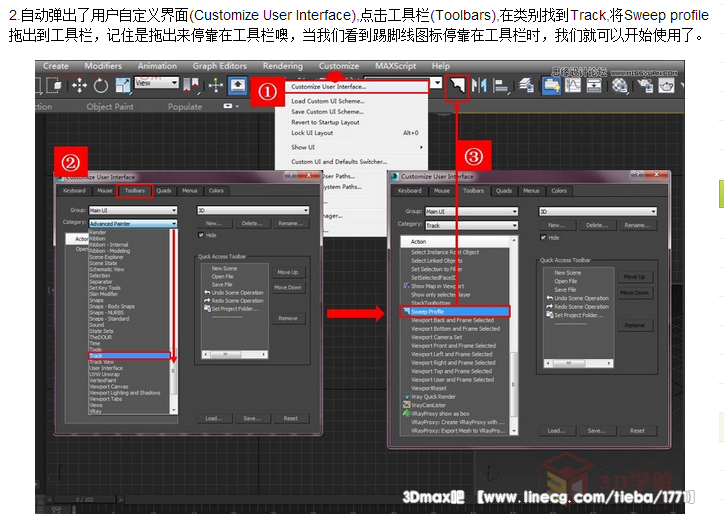Click Remove button in right dialog

pos(635,326)
